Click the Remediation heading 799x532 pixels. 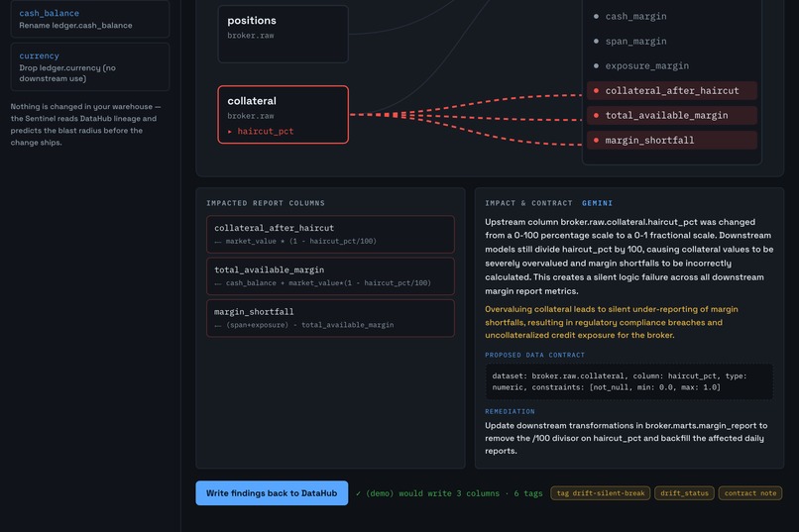pyautogui.click(x=510, y=411)
